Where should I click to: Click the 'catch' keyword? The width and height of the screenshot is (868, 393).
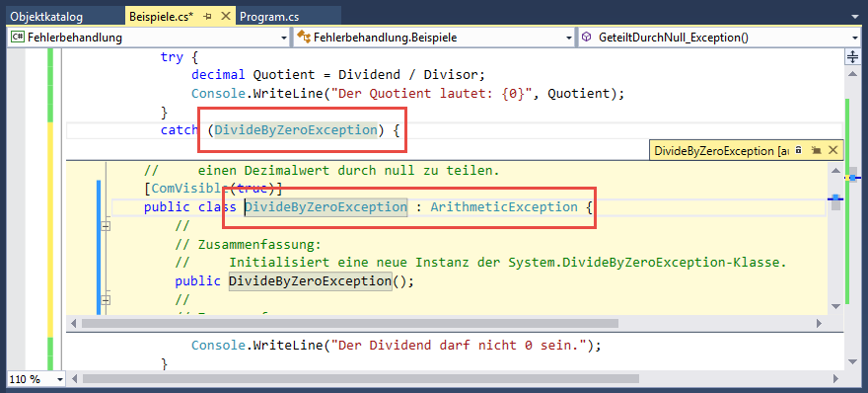click(x=179, y=130)
